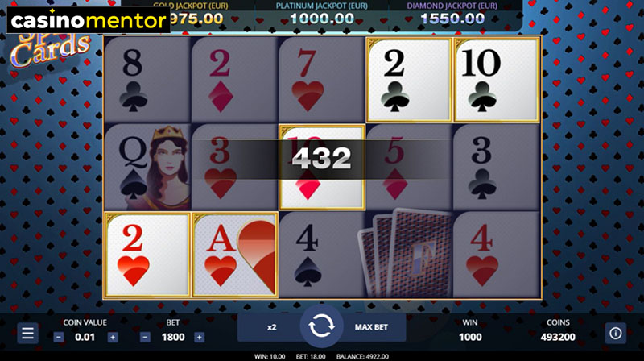Lower the bet with minus button
Screen dimensions: 644x361
click(145, 337)
